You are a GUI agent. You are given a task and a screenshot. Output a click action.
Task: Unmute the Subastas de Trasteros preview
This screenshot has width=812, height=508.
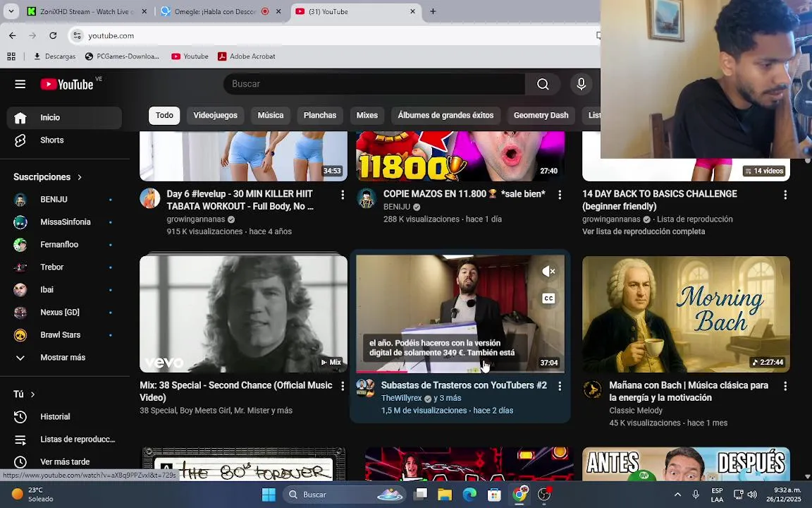coord(548,271)
